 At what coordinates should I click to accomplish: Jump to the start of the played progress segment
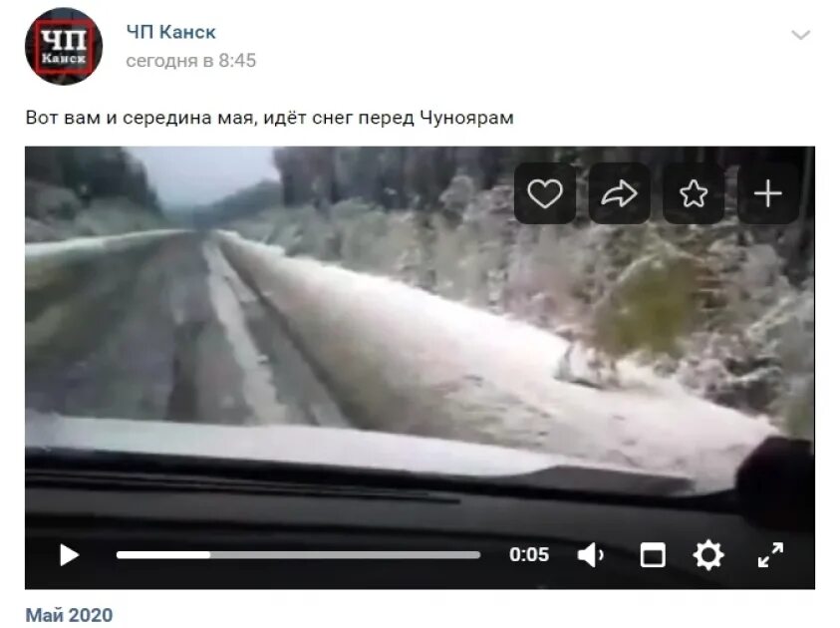coord(119,554)
